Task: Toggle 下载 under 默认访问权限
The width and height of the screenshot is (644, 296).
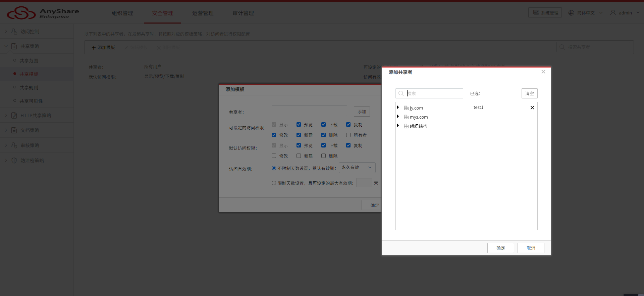Action: pyautogui.click(x=323, y=145)
